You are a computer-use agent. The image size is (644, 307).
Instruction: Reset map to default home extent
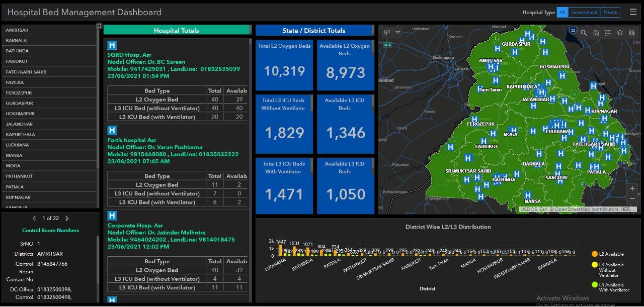tap(596, 33)
